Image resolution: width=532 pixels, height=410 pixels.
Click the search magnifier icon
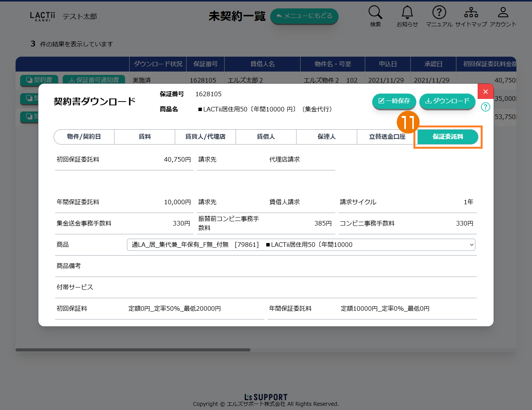tap(375, 13)
